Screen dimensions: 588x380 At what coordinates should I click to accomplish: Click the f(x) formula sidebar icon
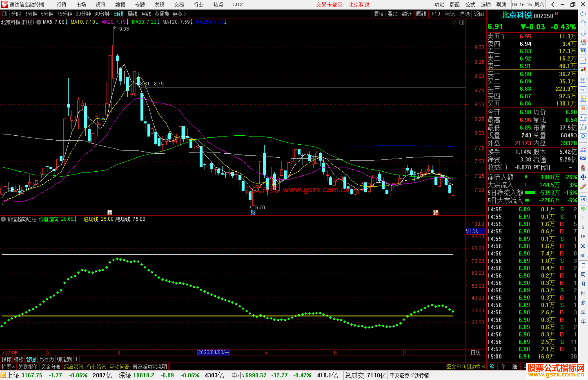coord(583,127)
